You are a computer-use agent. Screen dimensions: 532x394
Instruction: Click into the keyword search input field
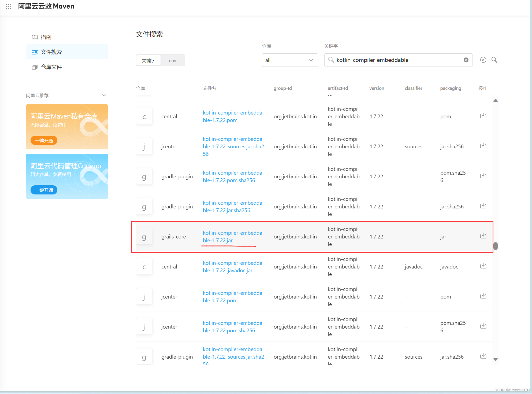tap(397, 60)
